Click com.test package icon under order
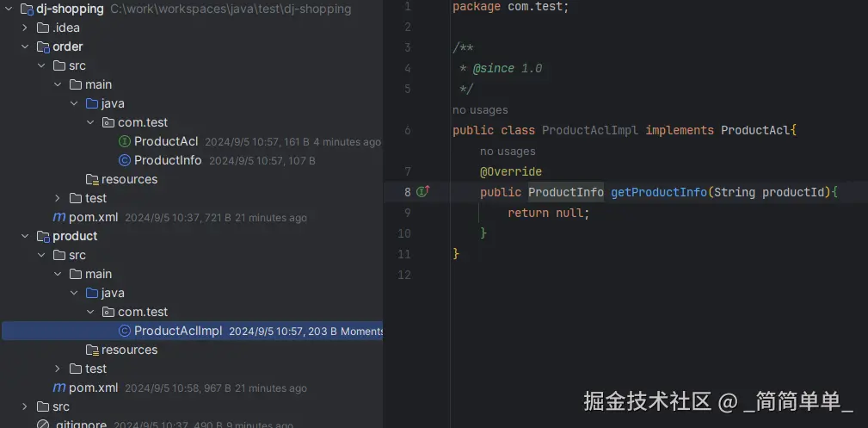Viewport: 868px width, 428px height. click(108, 122)
